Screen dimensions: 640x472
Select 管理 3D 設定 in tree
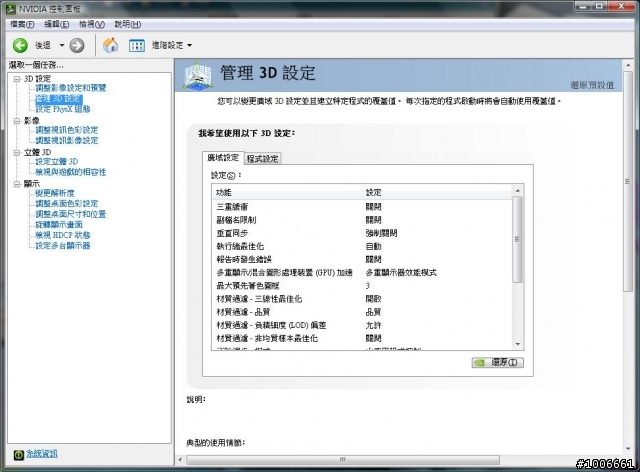58,98
